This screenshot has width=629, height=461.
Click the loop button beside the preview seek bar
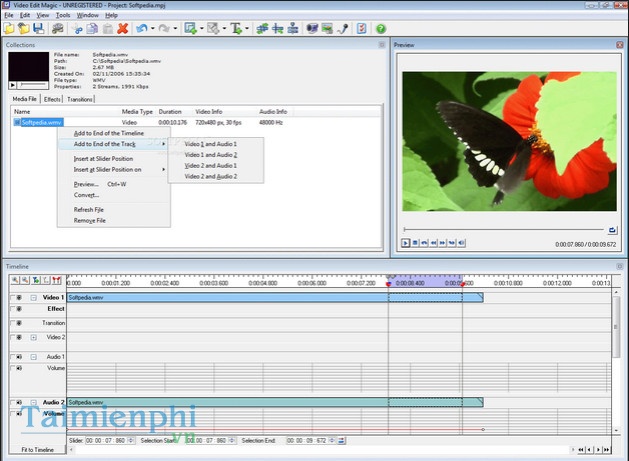(612, 230)
